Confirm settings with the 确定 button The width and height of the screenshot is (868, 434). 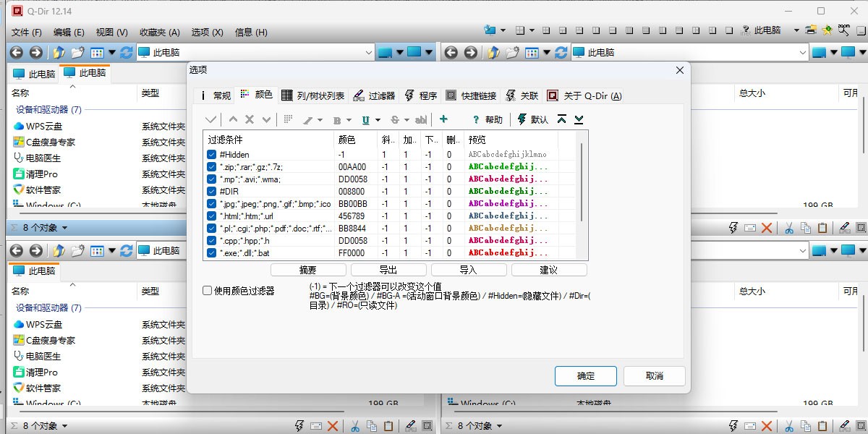[585, 376]
